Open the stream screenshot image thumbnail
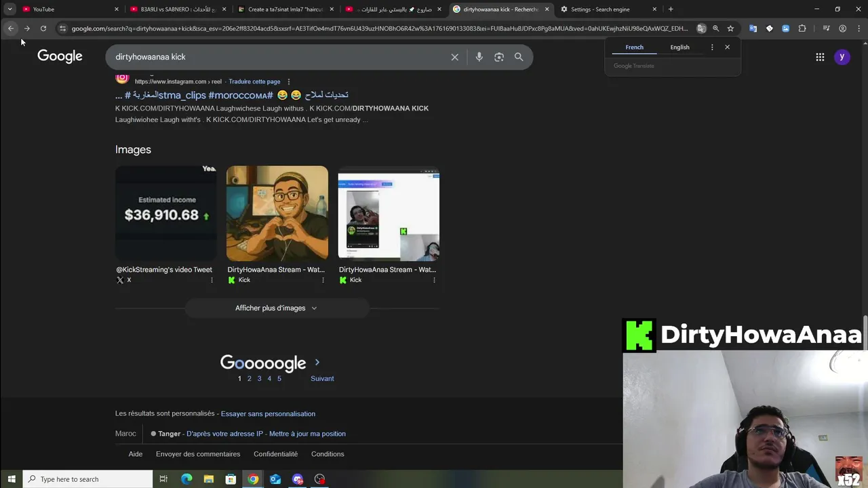Image resolution: width=868 pixels, height=488 pixels. point(389,213)
